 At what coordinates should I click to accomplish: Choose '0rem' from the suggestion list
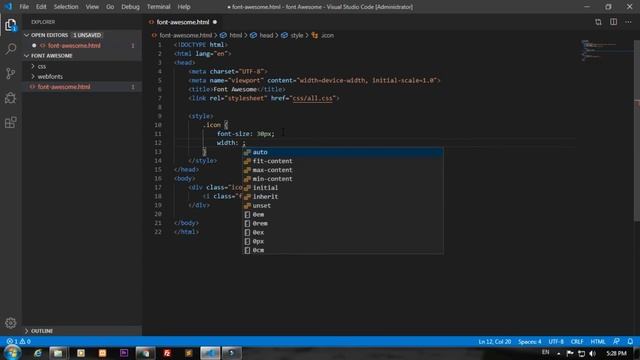tap(343, 223)
